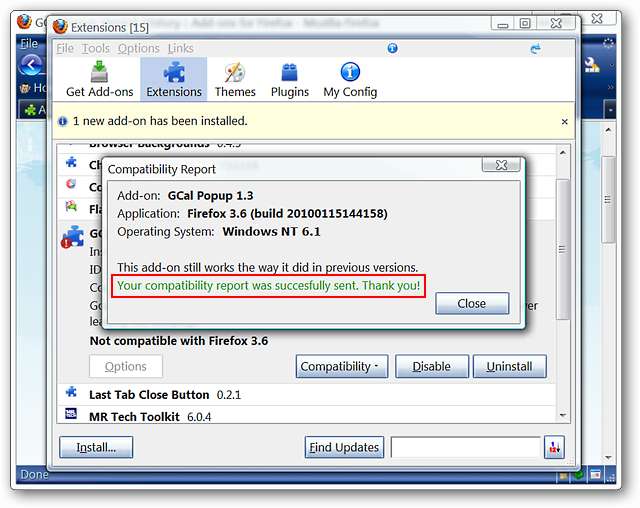This screenshot has height=508, width=640.
Task: Open the Tools menu
Action: point(96,49)
